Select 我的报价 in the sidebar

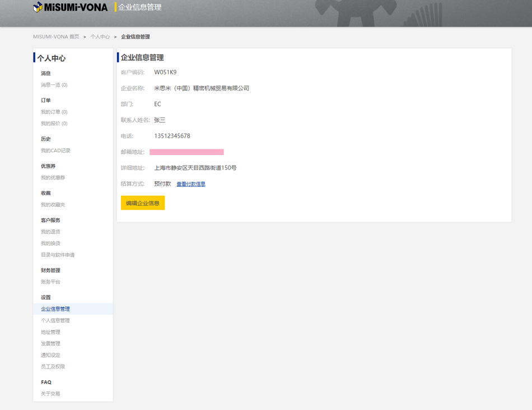point(54,124)
